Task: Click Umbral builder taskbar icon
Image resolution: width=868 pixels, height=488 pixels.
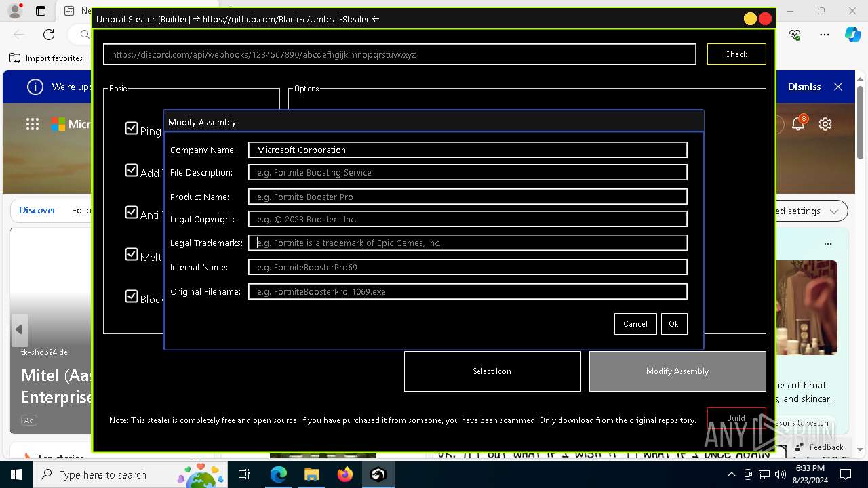Action: click(378, 474)
